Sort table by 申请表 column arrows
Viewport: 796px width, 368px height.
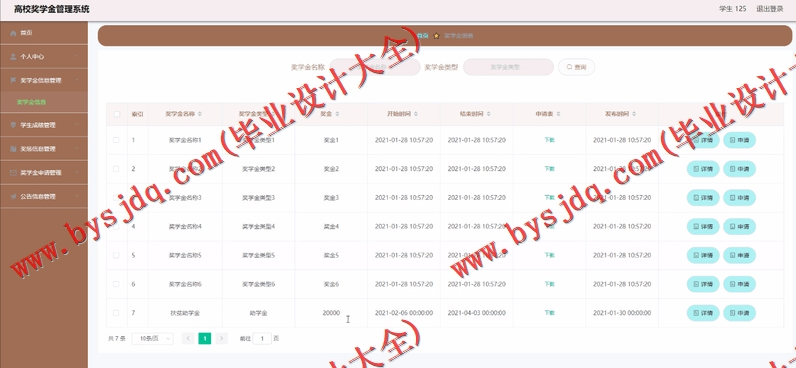557,114
